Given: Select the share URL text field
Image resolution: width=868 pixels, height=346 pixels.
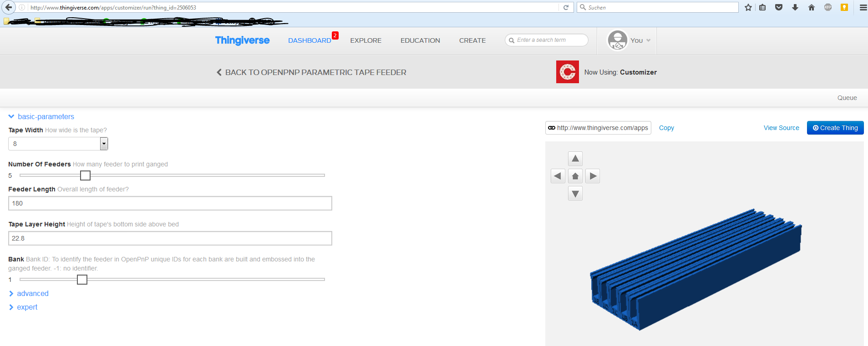Looking at the screenshot, I should coord(598,128).
